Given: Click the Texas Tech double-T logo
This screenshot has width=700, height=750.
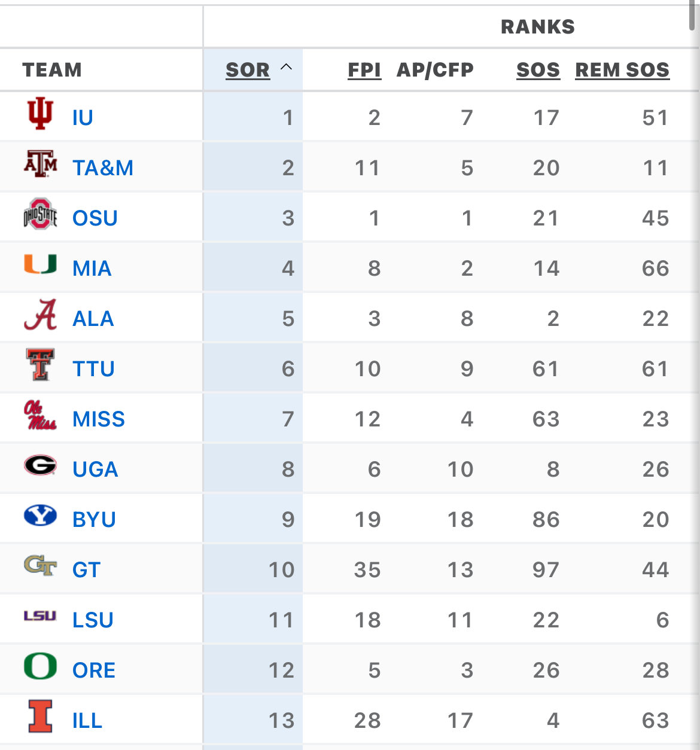Looking at the screenshot, I should [x=40, y=365].
